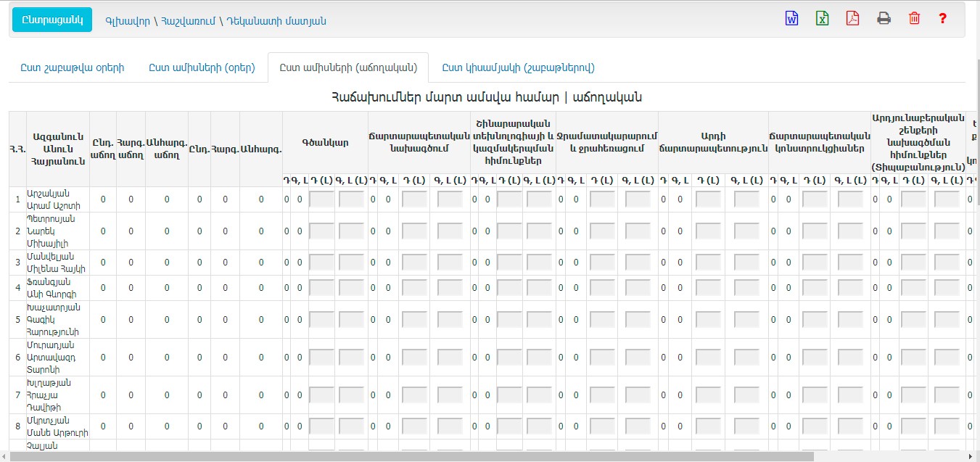Screen dimensions: 980x462
Task: Open help via red question mark
Action: 942,19
